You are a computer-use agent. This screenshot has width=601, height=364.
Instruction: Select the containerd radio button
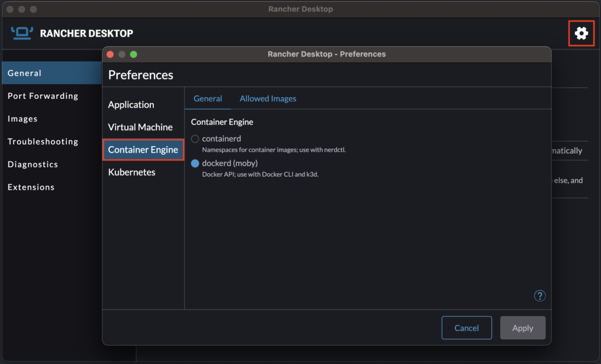click(195, 139)
